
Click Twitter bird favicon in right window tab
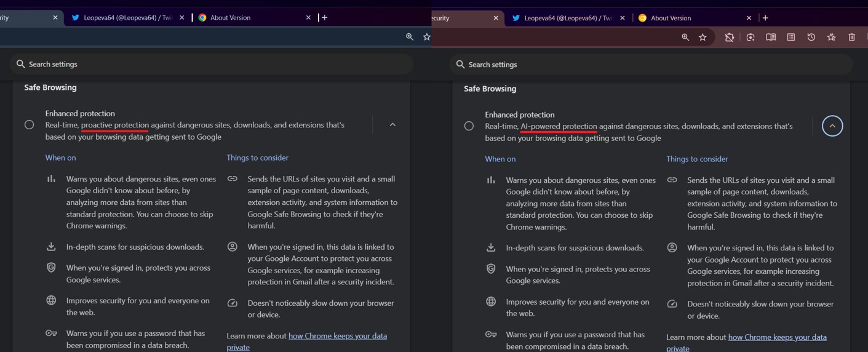click(x=516, y=18)
